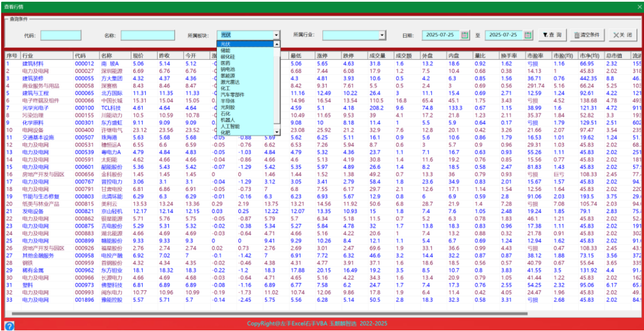The width and height of the screenshot is (644, 331).
Task: Click the 换手率 column header
Action: (513, 55)
